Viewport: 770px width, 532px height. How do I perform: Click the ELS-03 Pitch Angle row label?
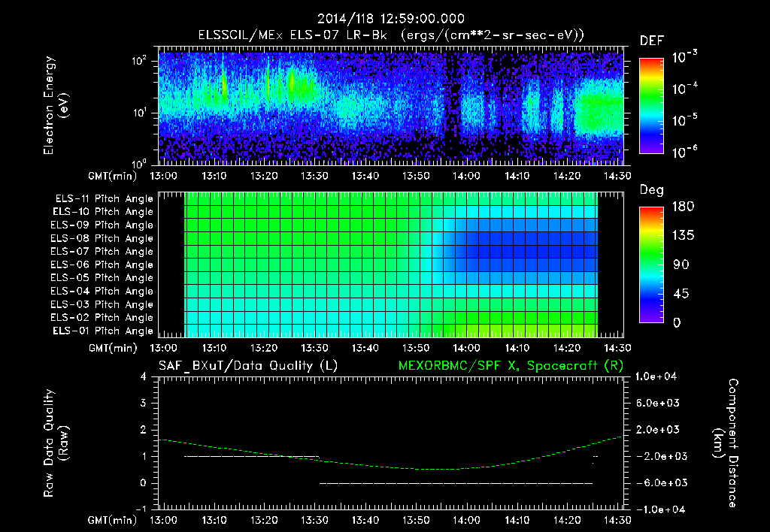pyautogui.click(x=102, y=304)
